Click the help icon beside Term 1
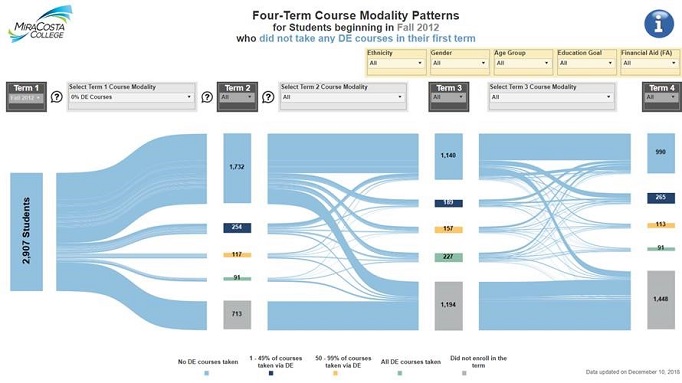Image resolution: width=682 pixels, height=383 pixels. (57, 97)
